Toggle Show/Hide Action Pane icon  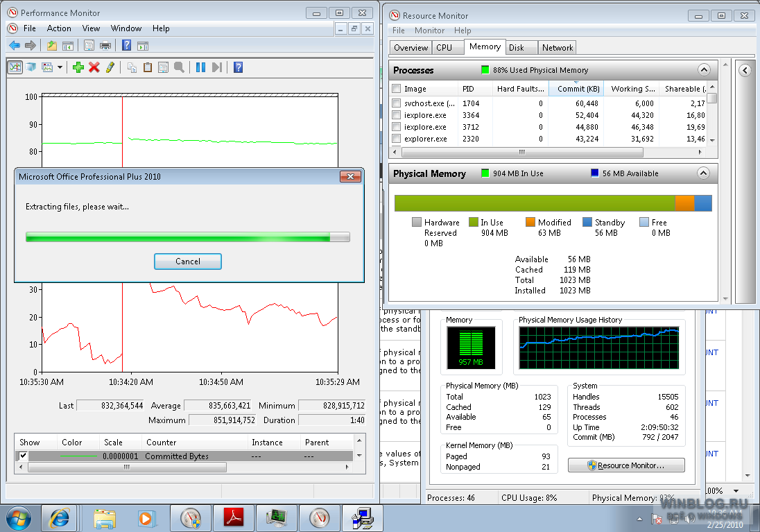coord(143,46)
